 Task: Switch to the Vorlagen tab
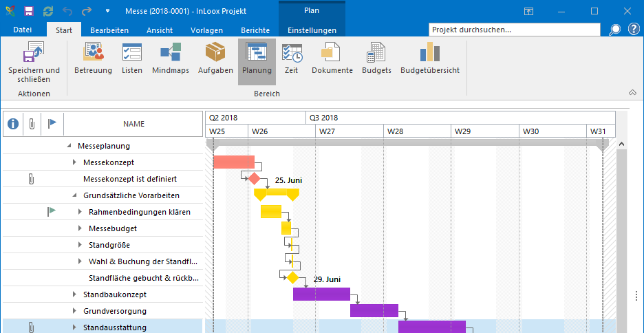[206, 30]
